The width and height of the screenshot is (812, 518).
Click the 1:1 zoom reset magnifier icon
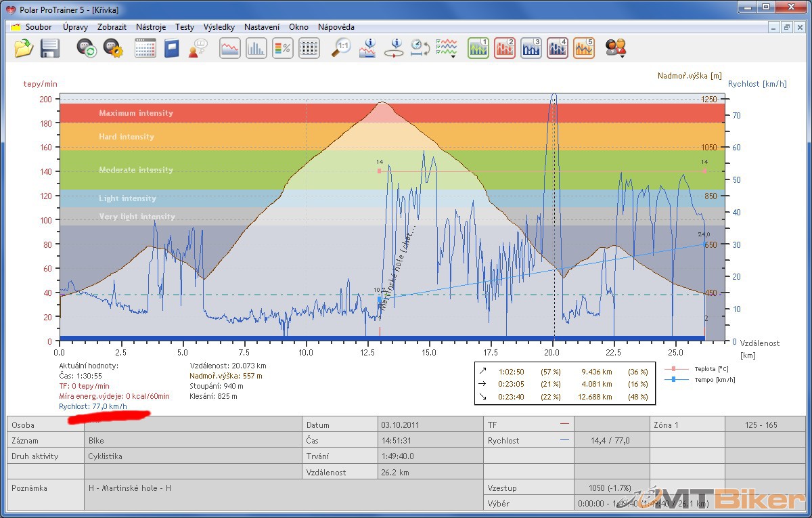pyautogui.click(x=341, y=48)
